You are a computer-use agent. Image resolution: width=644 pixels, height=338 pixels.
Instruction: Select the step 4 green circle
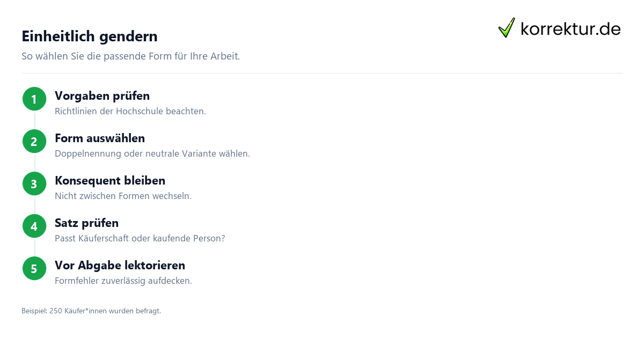click(x=34, y=226)
